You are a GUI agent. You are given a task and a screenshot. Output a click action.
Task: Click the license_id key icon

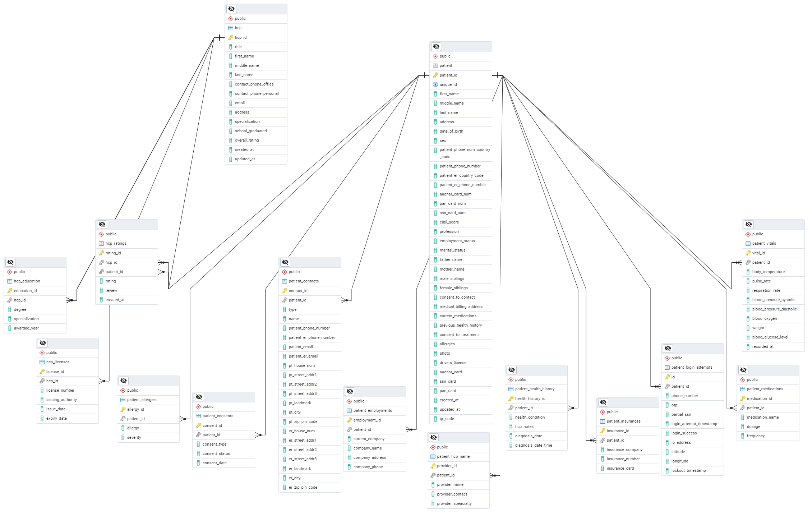[x=42, y=372]
